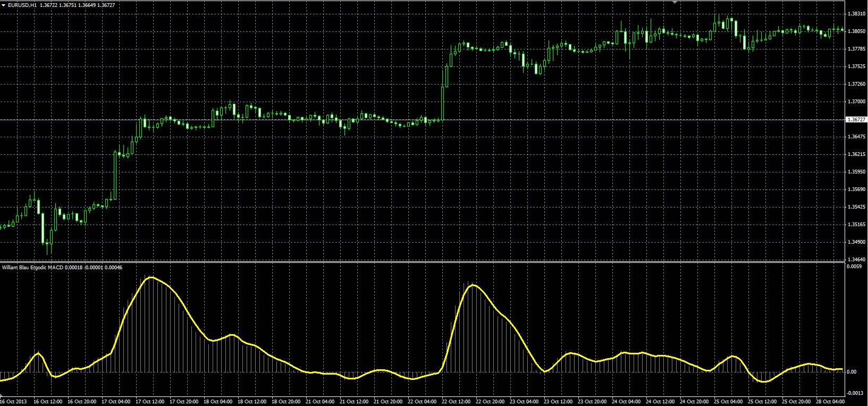Click the chart shift triangle marker at top

click(x=675, y=2)
